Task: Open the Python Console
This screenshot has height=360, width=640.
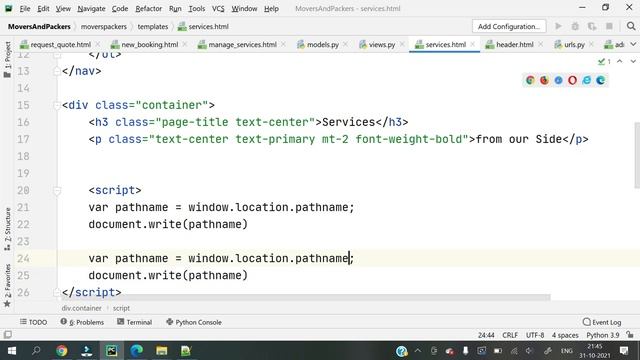Action: coord(194,322)
